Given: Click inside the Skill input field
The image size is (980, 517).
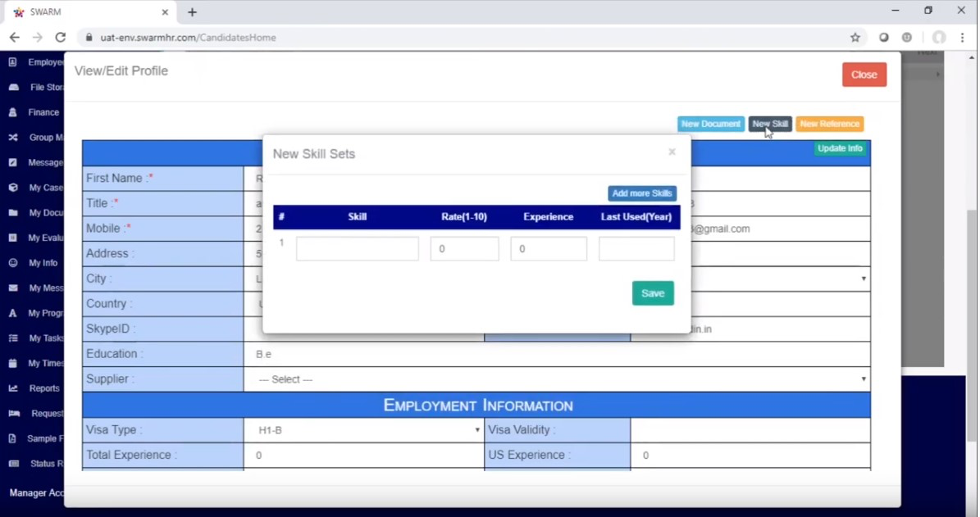Looking at the screenshot, I should 357,248.
